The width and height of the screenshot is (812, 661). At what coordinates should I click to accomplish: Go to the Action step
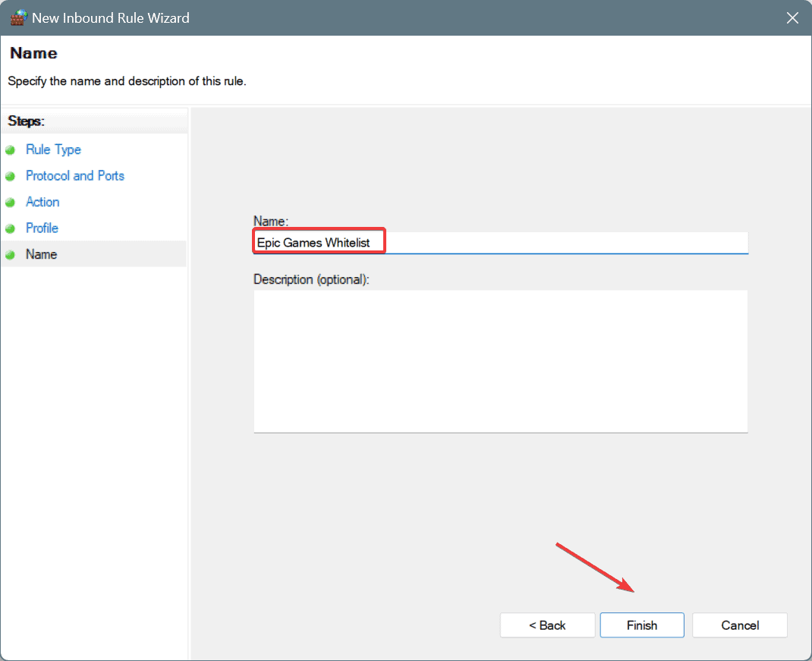(x=42, y=202)
